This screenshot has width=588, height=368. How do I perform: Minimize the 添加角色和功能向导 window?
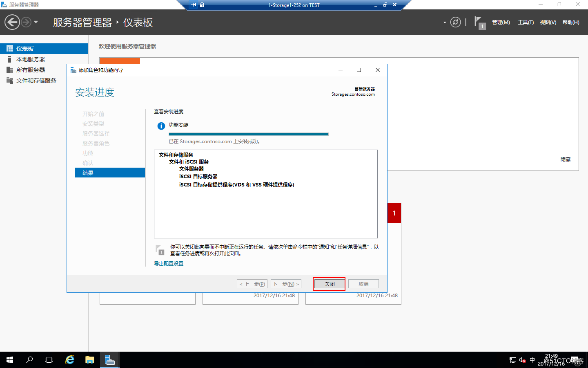tap(341, 70)
